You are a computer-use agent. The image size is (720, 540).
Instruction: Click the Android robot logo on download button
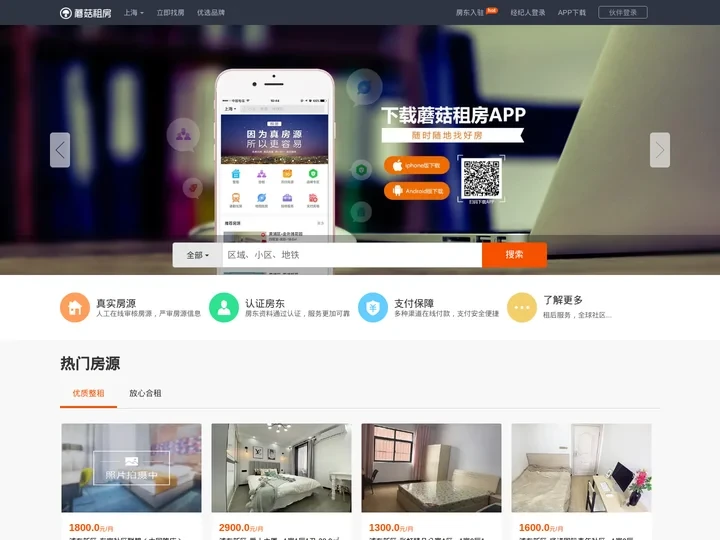(x=397, y=191)
